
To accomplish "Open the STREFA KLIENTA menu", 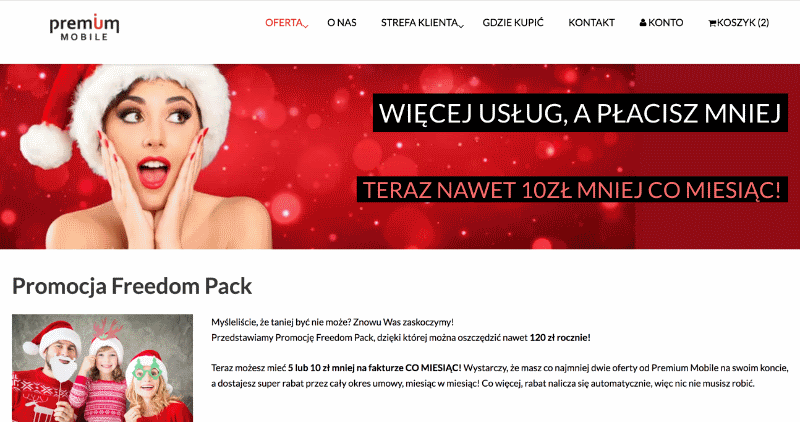I will (x=419, y=22).
